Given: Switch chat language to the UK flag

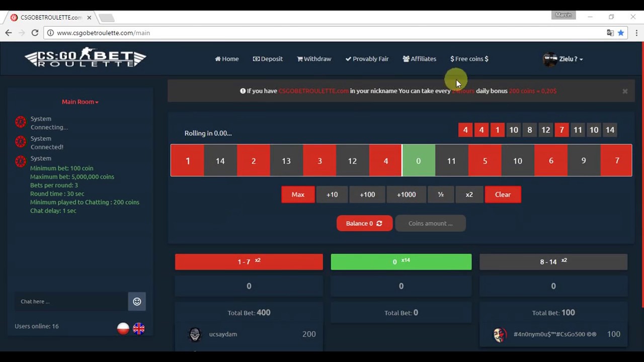Looking at the screenshot, I should (x=139, y=328).
